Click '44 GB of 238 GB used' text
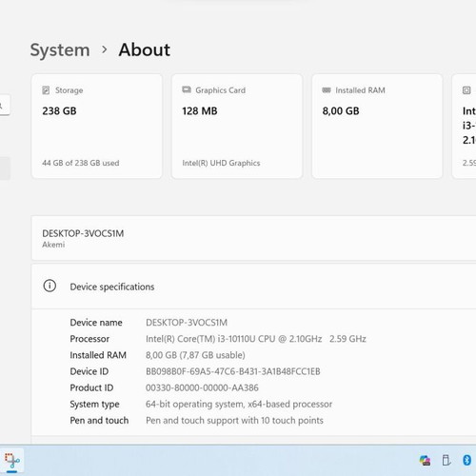Viewport: 476px width, 476px height. [81, 163]
